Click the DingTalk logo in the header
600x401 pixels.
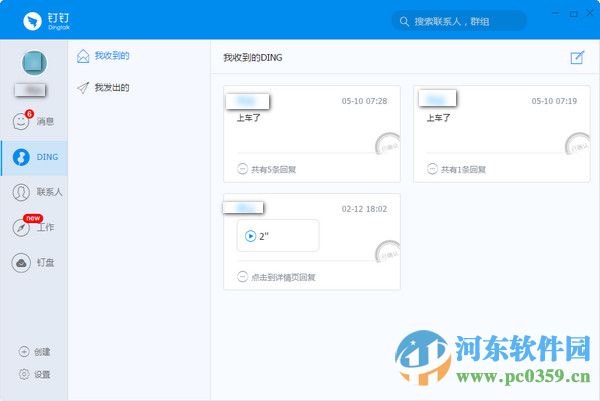(x=46, y=21)
